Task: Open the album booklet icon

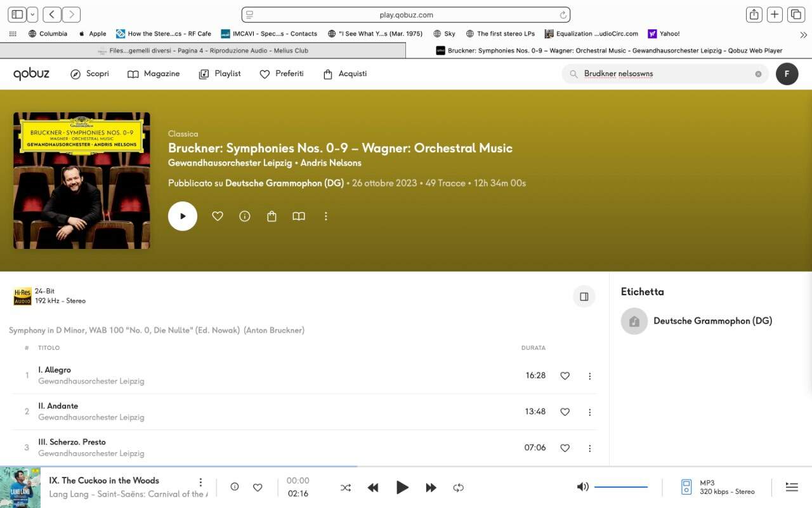Action: [299, 217]
